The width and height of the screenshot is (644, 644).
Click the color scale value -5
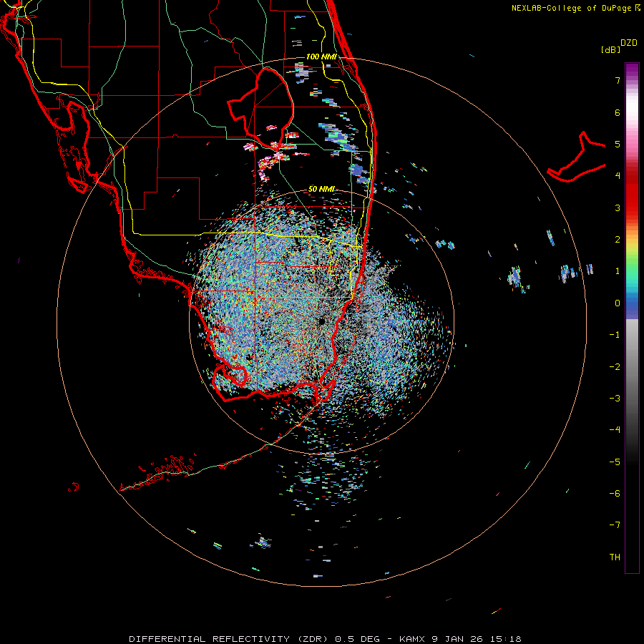point(615,462)
